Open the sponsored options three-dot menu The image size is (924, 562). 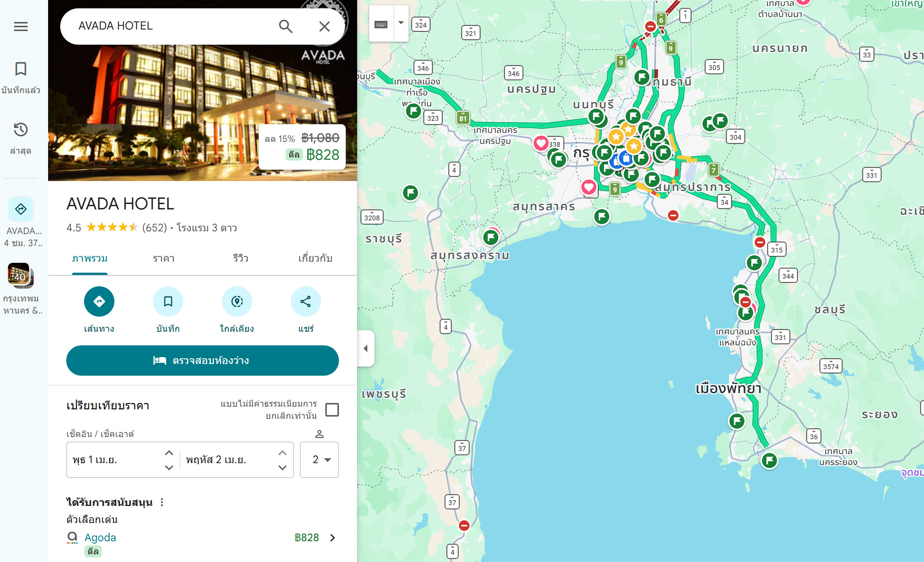[162, 502]
